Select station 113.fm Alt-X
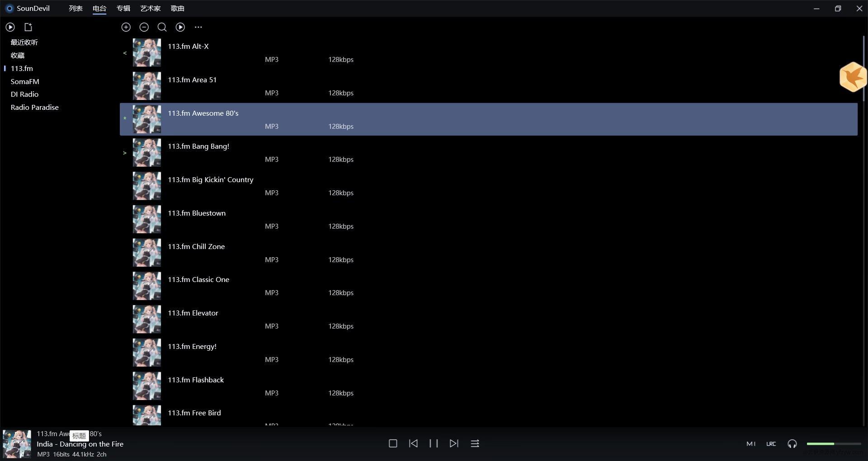 [x=488, y=52]
